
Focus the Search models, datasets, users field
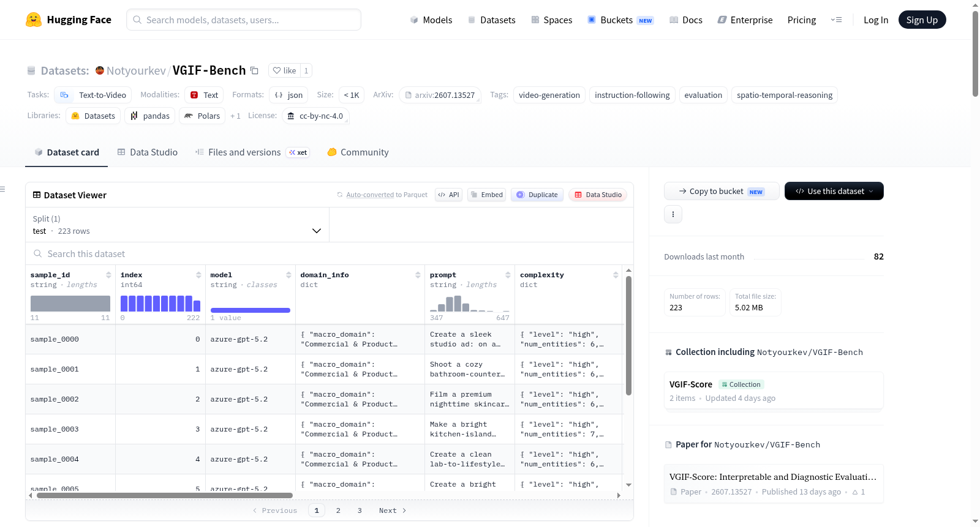click(244, 20)
